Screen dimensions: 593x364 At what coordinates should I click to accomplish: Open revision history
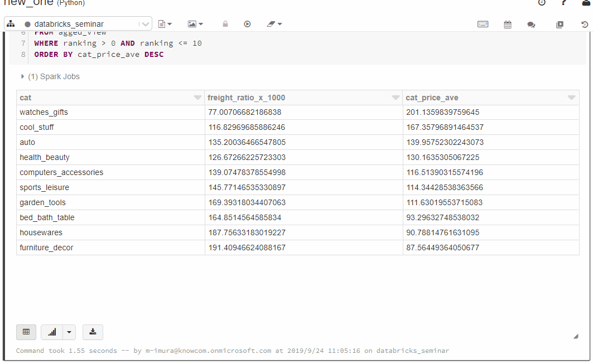click(584, 24)
